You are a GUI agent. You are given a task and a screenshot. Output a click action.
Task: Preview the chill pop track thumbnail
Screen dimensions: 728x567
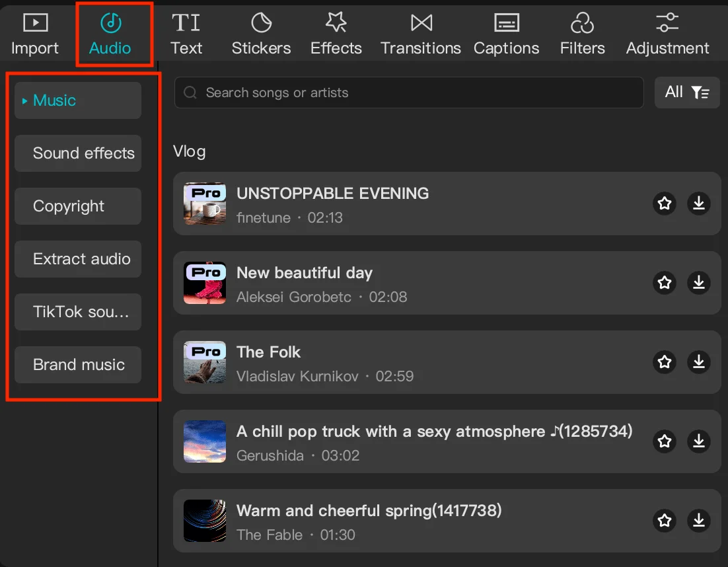(205, 441)
